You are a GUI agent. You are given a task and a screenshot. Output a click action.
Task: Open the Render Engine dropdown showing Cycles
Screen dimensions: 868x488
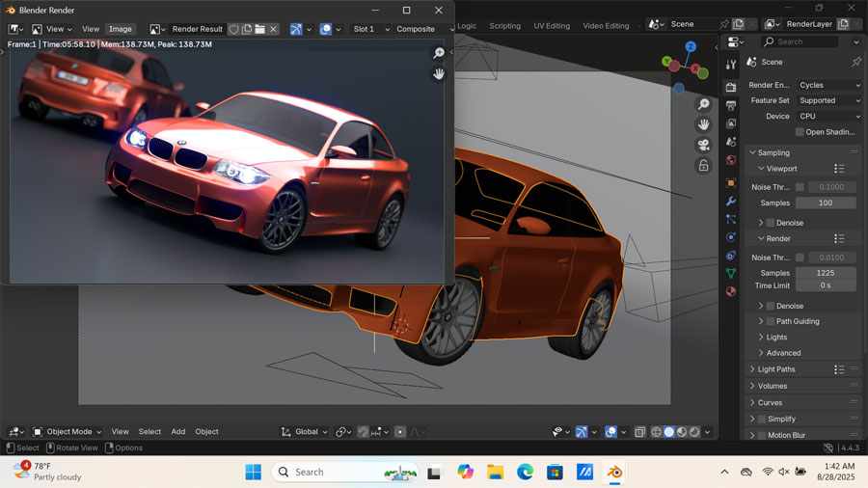point(828,85)
